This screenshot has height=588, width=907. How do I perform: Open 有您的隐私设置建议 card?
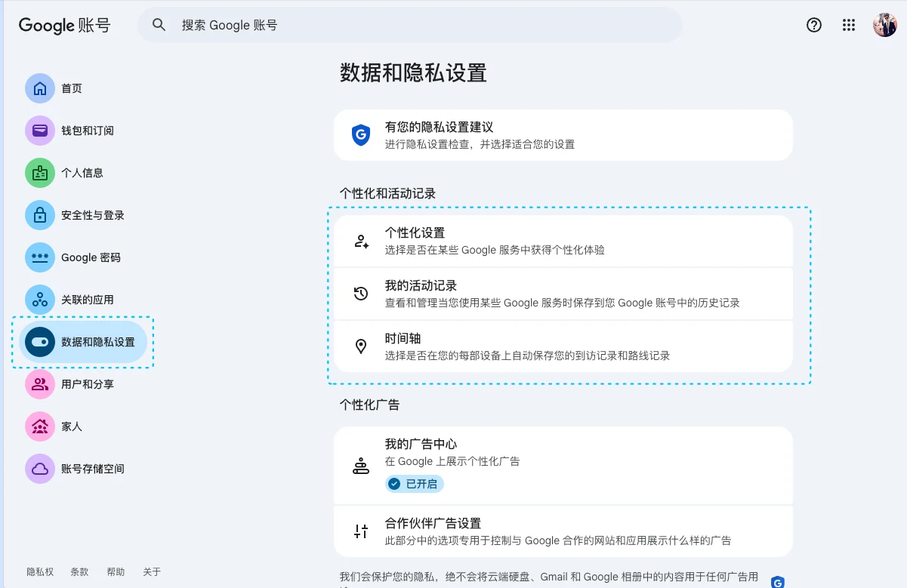(x=563, y=135)
